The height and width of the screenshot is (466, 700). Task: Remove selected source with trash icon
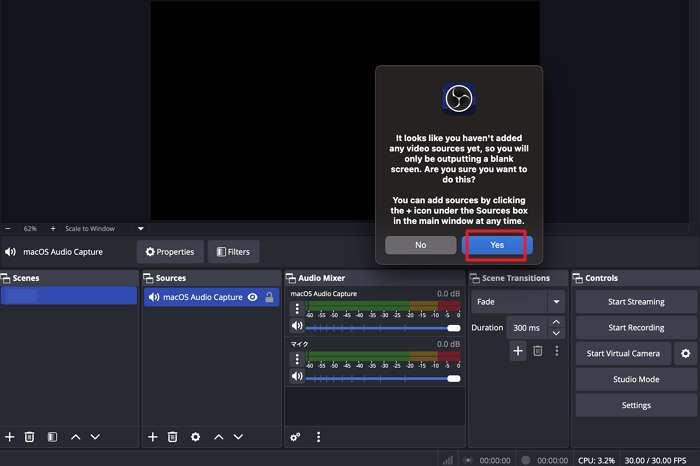(x=173, y=437)
